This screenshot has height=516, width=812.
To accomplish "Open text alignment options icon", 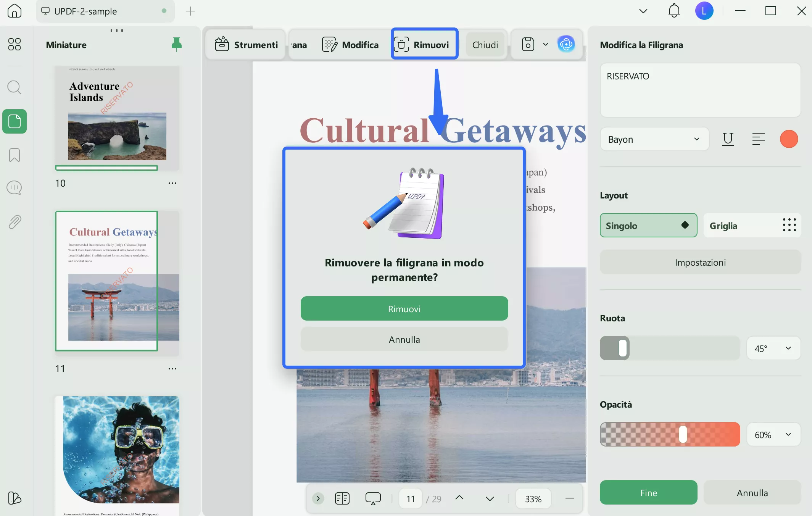I will click(x=758, y=139).
